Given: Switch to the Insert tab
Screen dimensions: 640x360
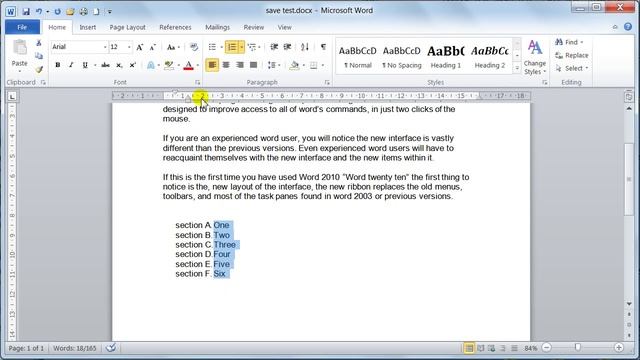Looking at the screenshot, I should click(87, 27).
